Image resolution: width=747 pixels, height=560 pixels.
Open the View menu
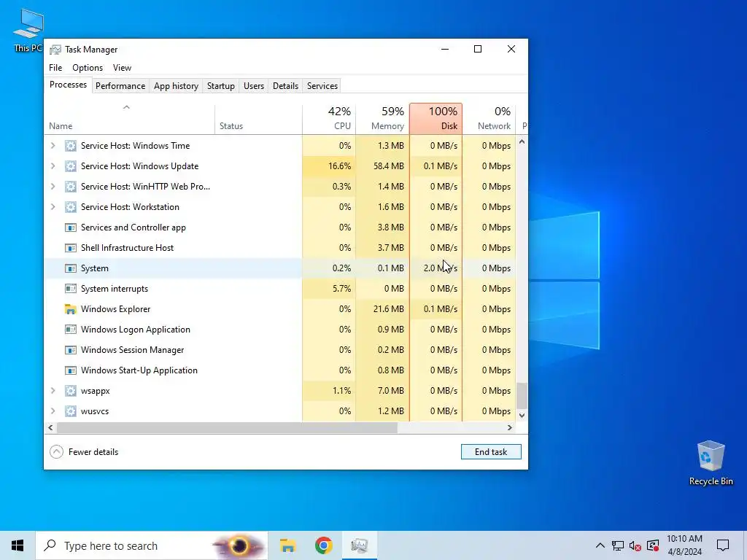(x=122, y=68)
